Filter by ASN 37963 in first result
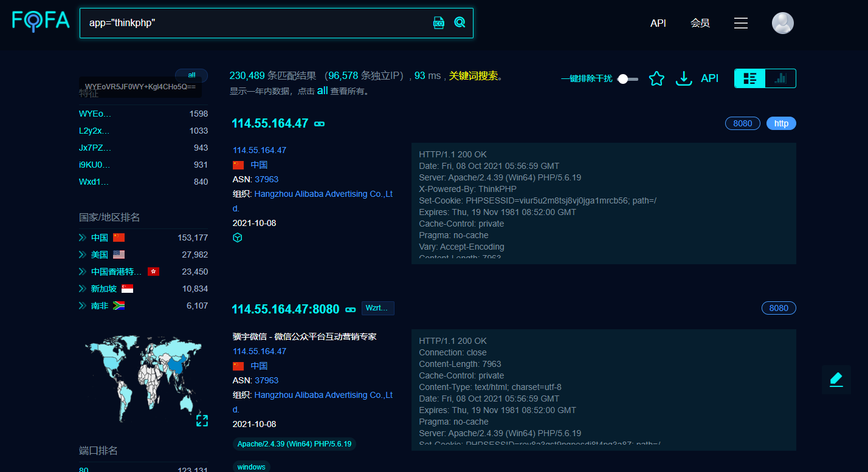This screenshot has height=472, width=868. click(267, 179)
